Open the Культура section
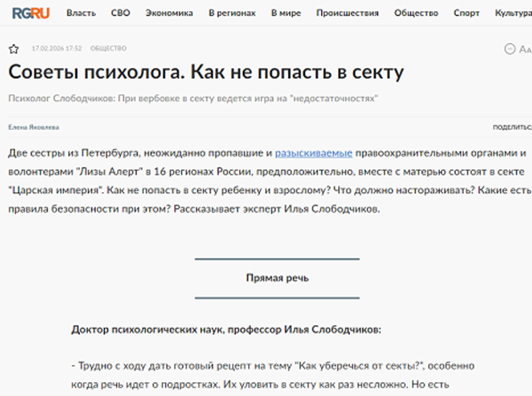The image size is (532, 396). point(513,13)
